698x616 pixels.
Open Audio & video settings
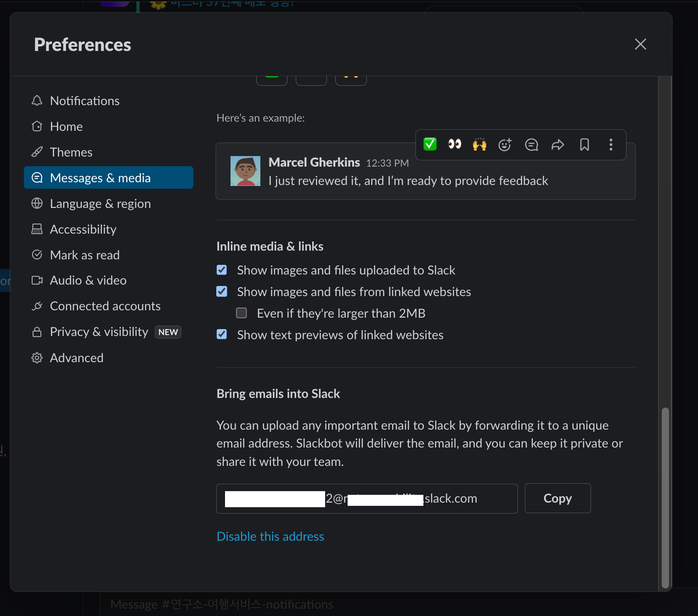tap(108, 280)
